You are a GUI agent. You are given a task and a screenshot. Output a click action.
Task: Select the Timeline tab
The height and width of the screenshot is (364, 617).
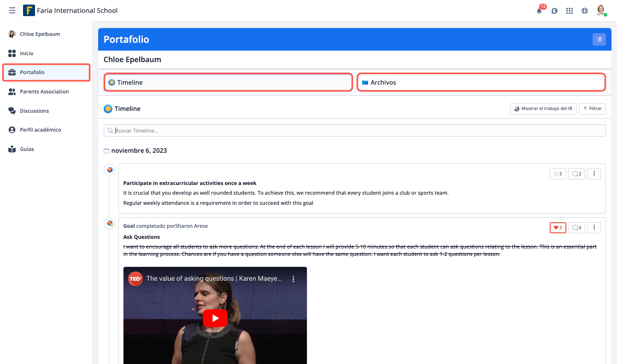(228, 82)
